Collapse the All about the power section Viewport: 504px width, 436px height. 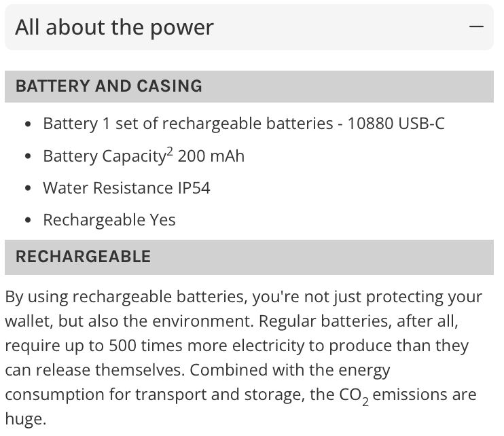point(249,27)
